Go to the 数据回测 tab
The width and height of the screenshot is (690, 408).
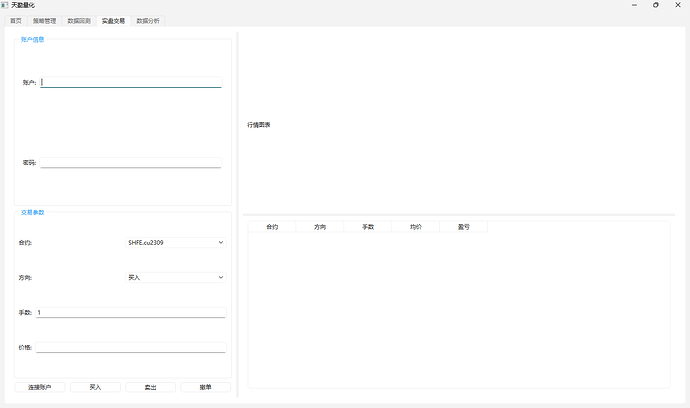pyautogui.click(x=78, y=20)
